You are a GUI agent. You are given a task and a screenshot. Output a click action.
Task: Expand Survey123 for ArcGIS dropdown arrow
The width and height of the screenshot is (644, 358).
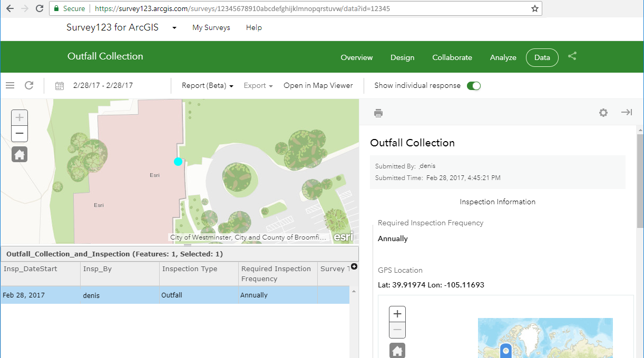click(x=174, y=28)
